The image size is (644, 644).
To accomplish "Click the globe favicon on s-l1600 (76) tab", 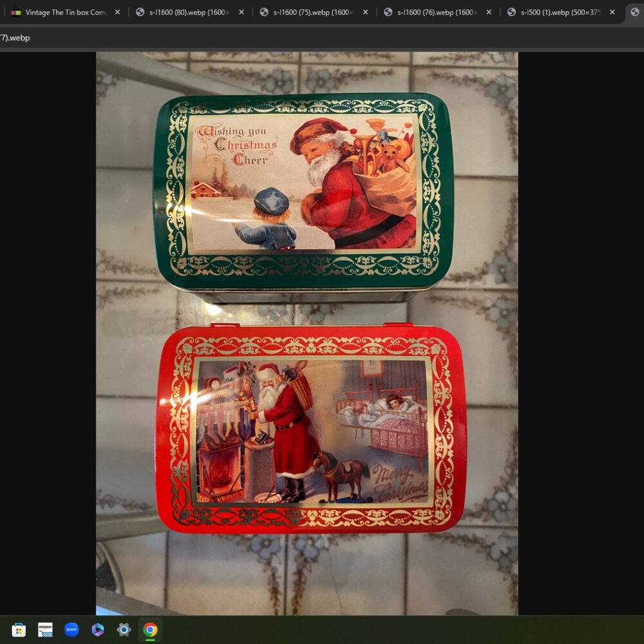I will point(388,12).
